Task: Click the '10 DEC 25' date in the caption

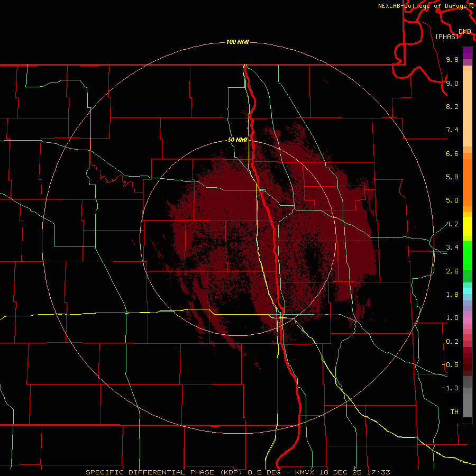Action: tap(341, 472)
